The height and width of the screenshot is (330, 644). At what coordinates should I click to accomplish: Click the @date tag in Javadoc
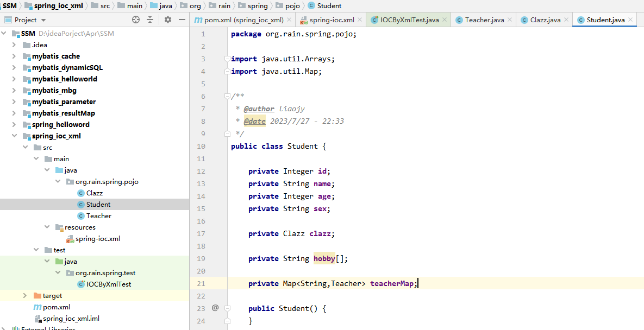click(x=255, y=122)
